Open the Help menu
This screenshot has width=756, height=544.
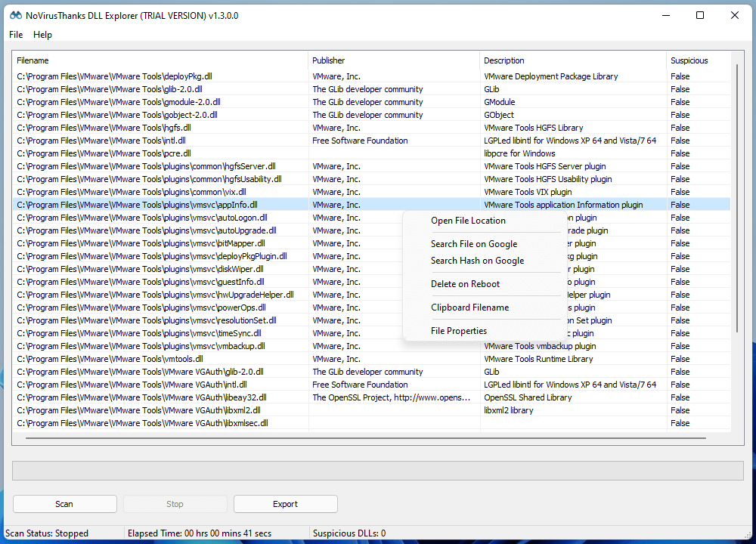click(x=43, y=35)
